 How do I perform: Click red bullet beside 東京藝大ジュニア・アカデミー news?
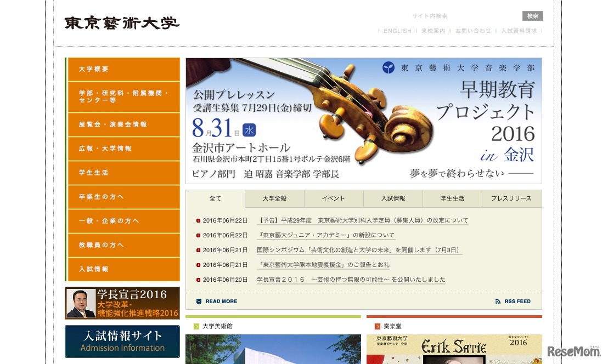tap(199, 236)
